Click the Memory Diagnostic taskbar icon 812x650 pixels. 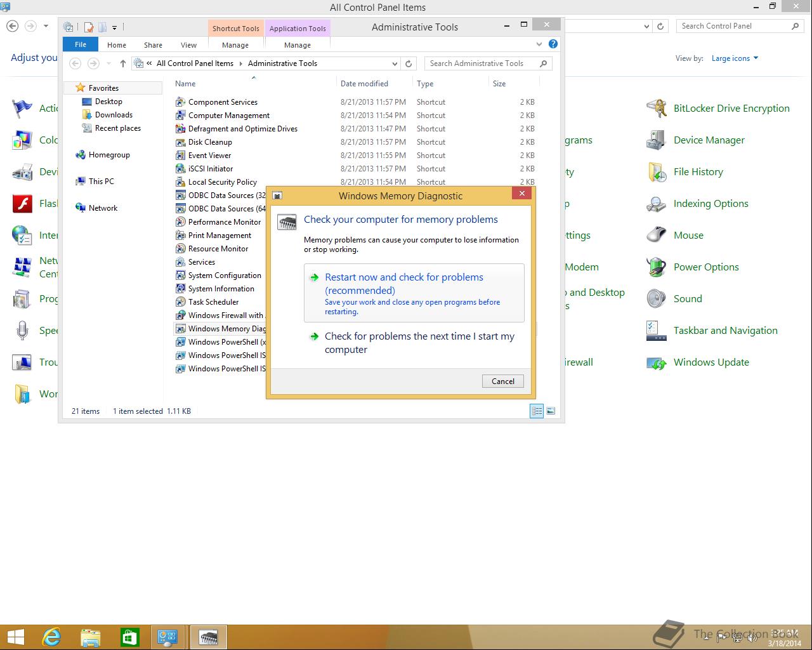tap(208, 637)
